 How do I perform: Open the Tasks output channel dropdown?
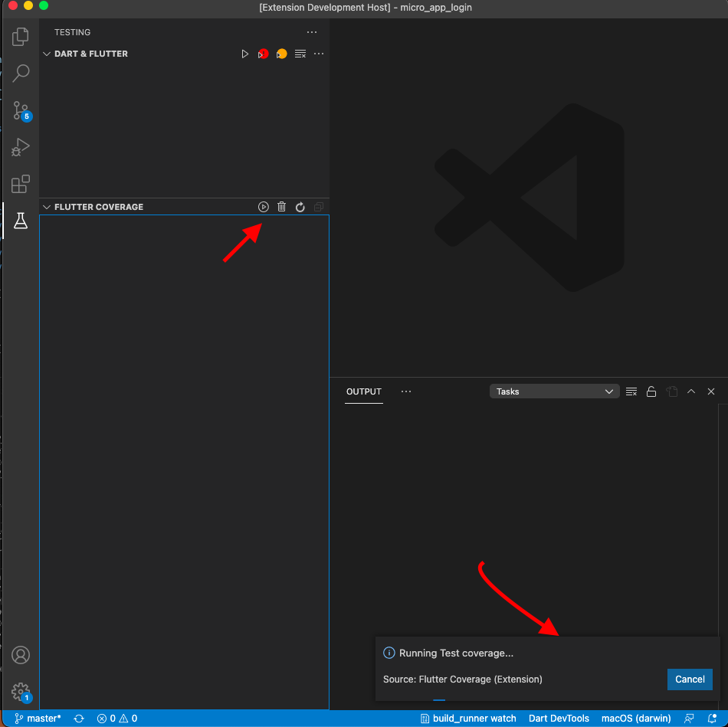(x=554, y=391)
